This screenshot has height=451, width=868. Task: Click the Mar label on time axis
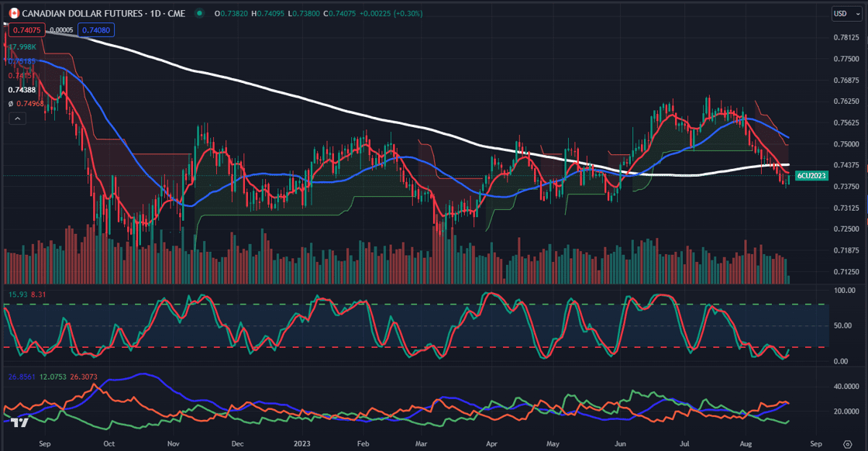click(x=422, y=444)
